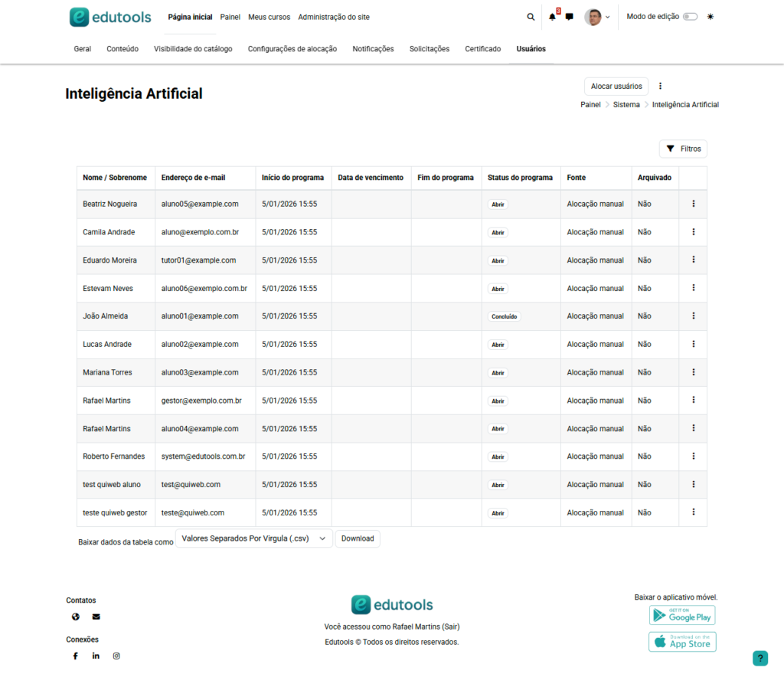Open the actions menu for Beatriz Nogueira
Image resolution: width=784 pixels, height=674 pixels.
pos(693,204)
